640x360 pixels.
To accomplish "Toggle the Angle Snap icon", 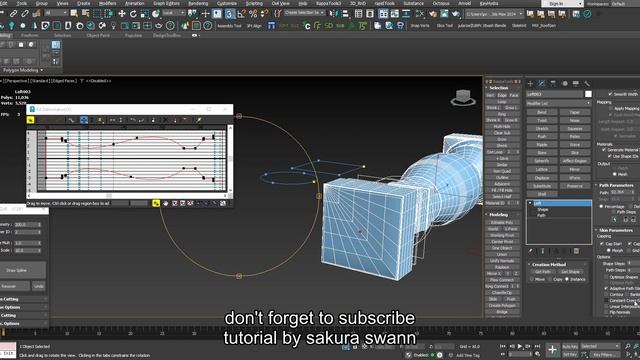I will coord(242,14).
